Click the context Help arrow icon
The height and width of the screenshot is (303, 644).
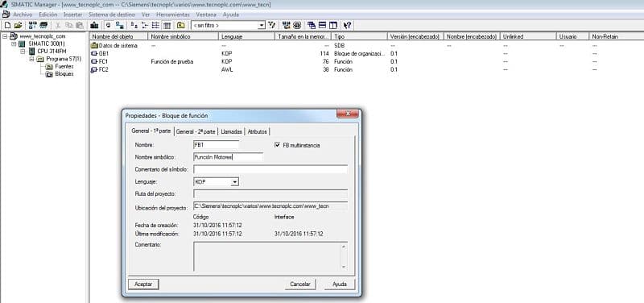[347, 25]
